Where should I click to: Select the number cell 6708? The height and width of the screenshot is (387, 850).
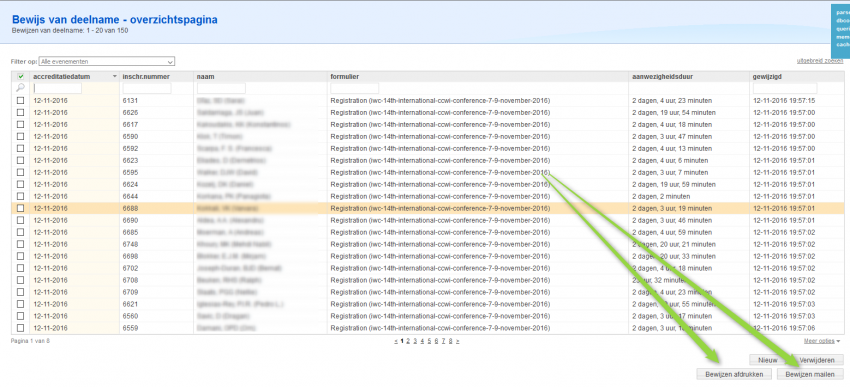pos(130,280)
